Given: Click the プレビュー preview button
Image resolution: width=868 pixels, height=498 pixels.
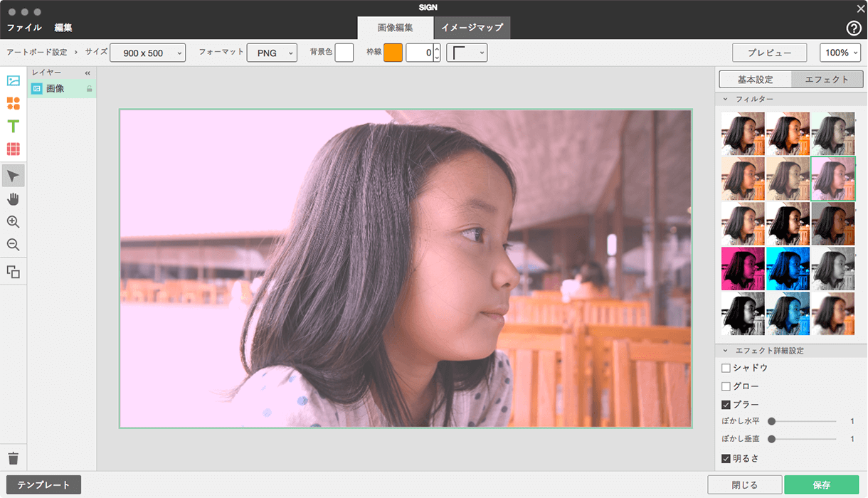Looking at the screenshot, I should (769, 53).
